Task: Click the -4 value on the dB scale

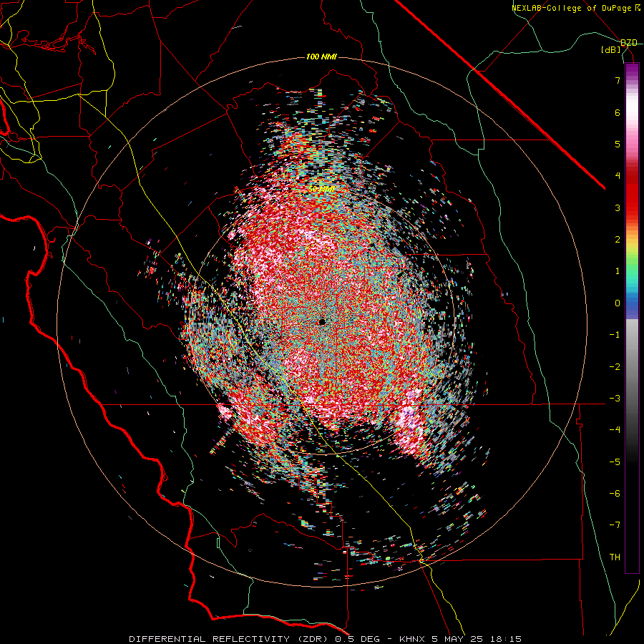Action: (x=615, y=430)
